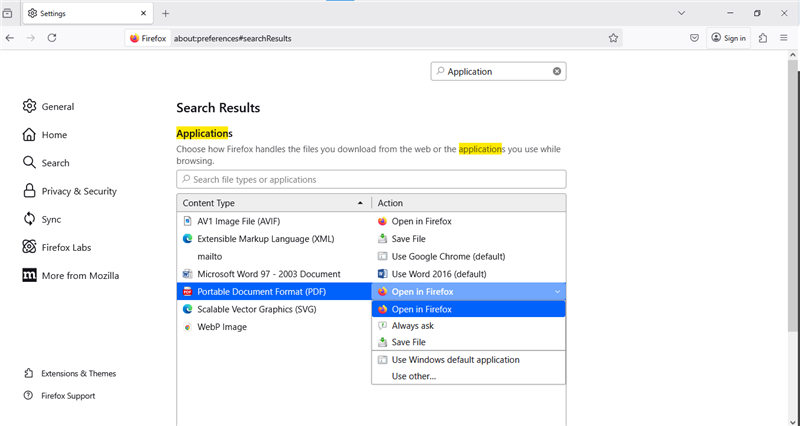800x426 pixels.
Task: Open Extensions & Themes link
Action: click(70, 373)
